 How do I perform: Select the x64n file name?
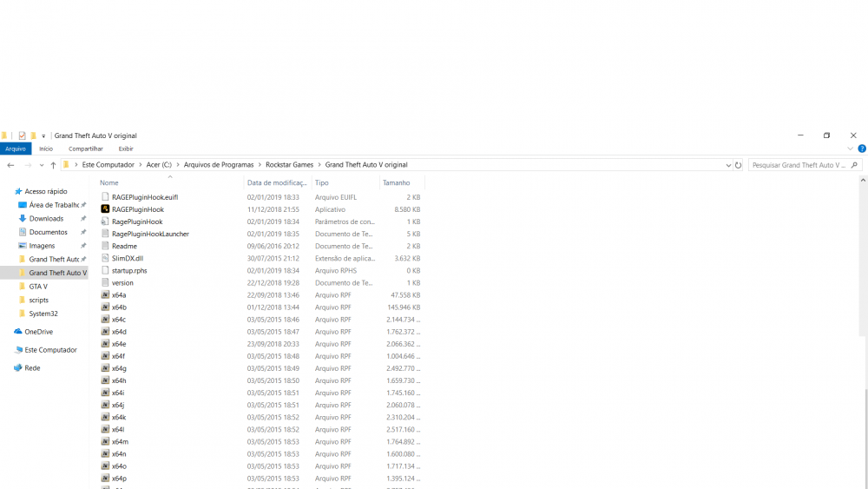tap(119, 453)
